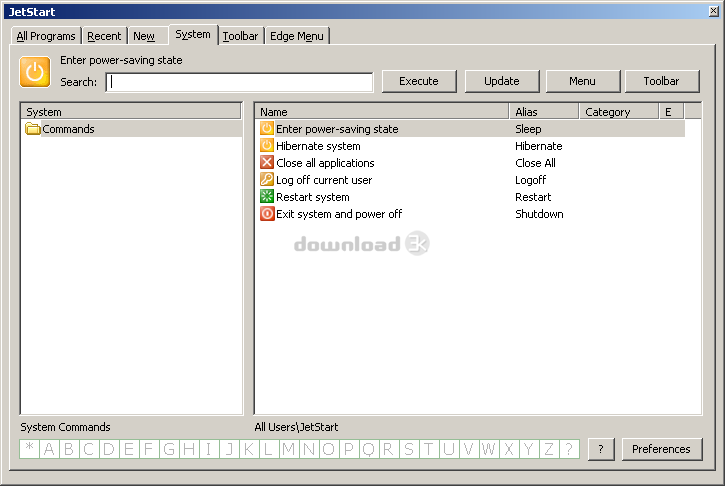Screen dimensions: 725x486
Task: Filter by letter S in the alphabet bar
Action: (x=409, y=449)
